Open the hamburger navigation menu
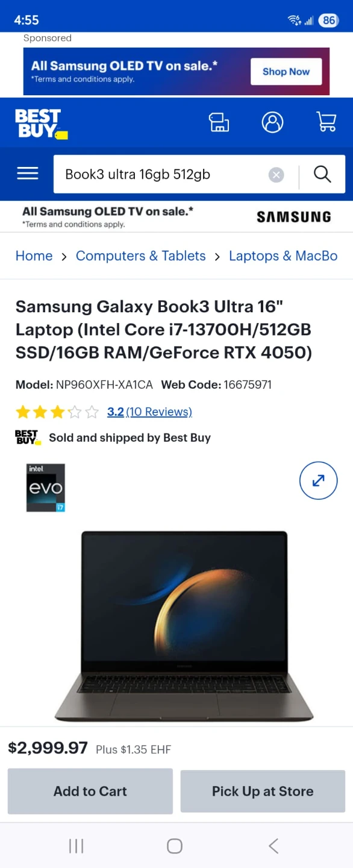The height and width of the screenshot is (868, 353). (28, 174)
